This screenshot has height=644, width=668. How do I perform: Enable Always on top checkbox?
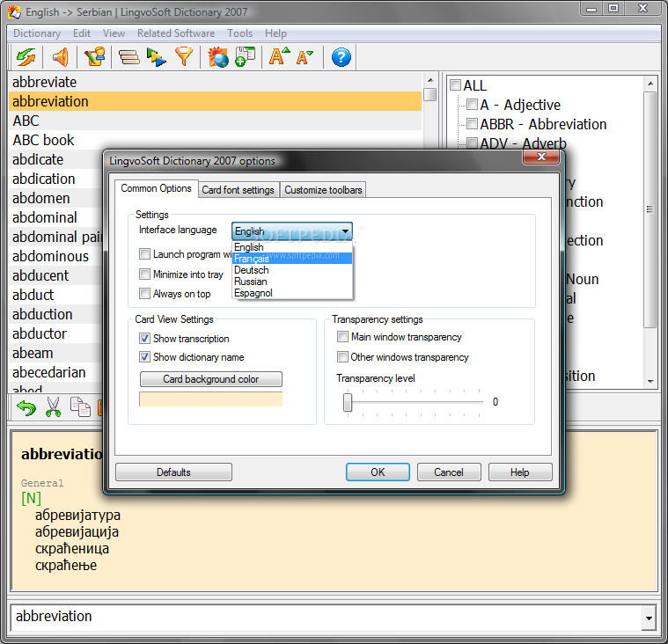[145, 294]
